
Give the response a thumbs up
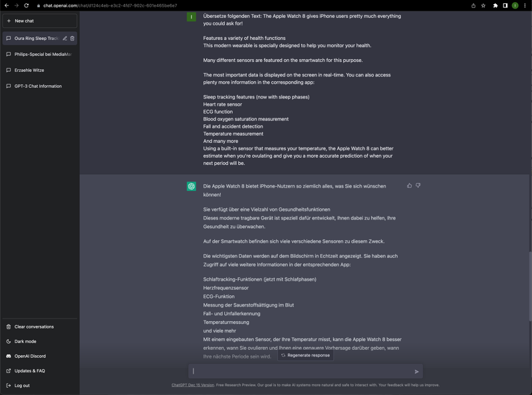pyautogui.click(x=409, y=186)
